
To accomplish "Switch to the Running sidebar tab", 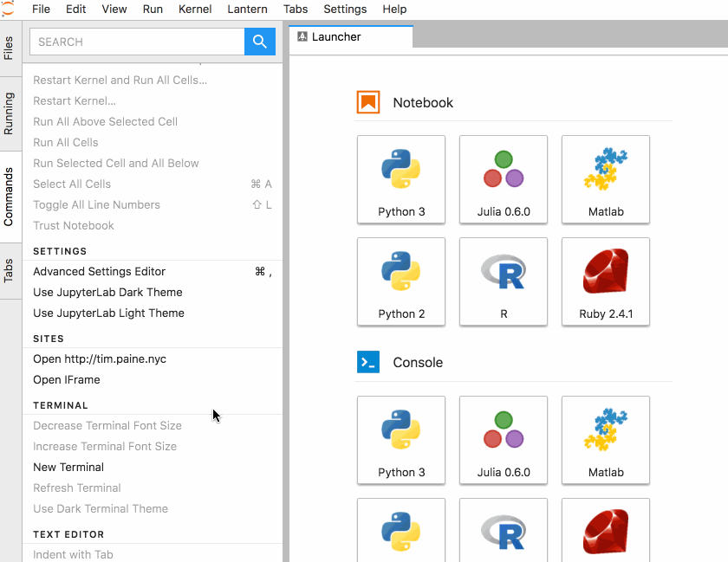I will pyautogui.click(x=9, y=113).
